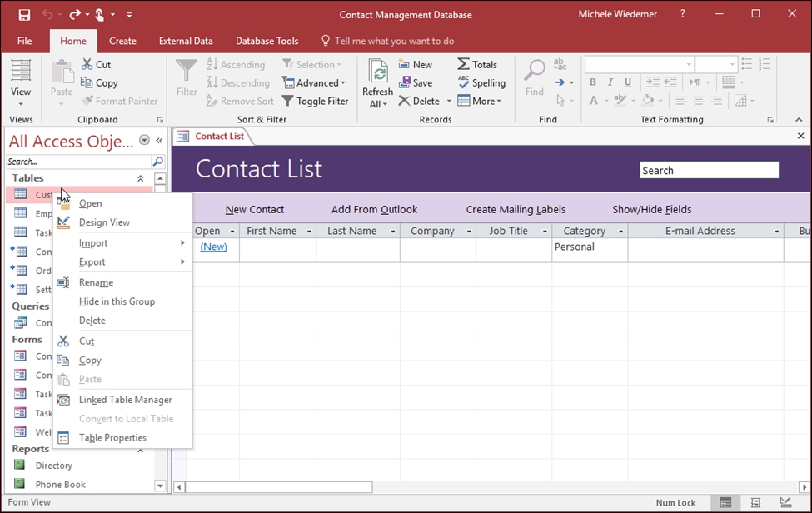Choose Hide in this Group

click(122, 301)
